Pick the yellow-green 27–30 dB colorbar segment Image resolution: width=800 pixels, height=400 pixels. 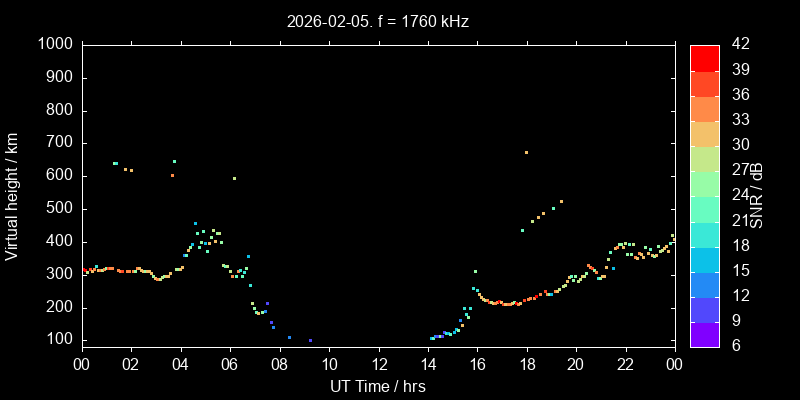coord(704,159)
